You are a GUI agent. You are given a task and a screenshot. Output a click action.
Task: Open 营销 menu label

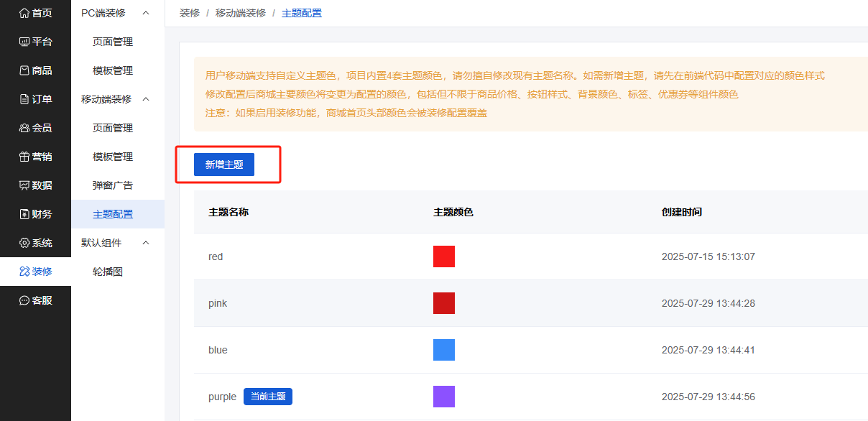tap(42, 157)
